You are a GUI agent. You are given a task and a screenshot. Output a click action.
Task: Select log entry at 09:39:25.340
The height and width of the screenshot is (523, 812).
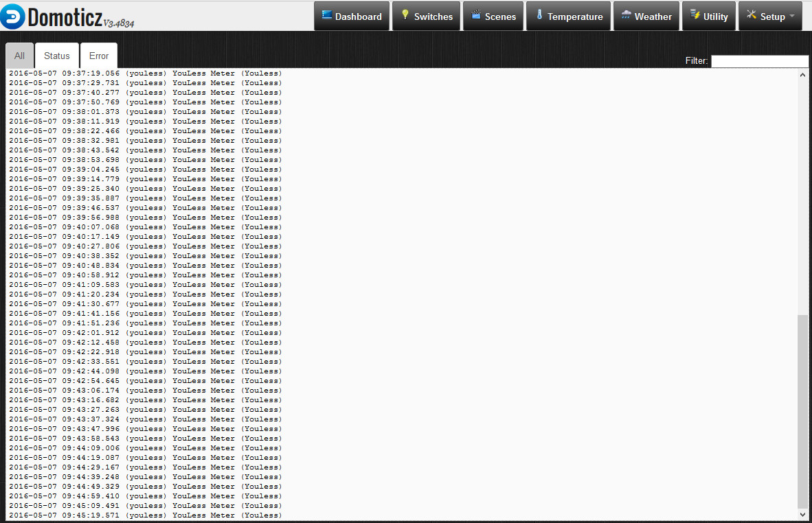[146, 189]
